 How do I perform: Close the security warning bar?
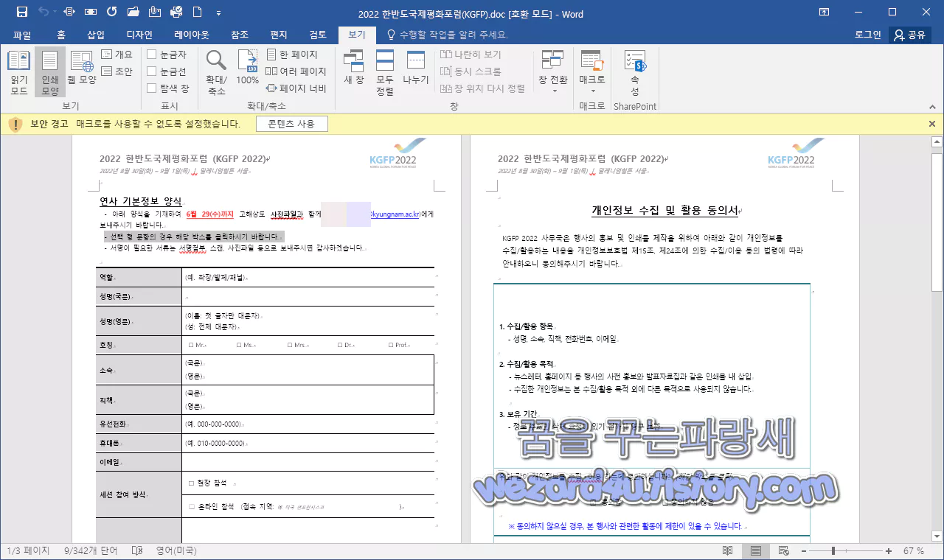click(x=931, y=124)
